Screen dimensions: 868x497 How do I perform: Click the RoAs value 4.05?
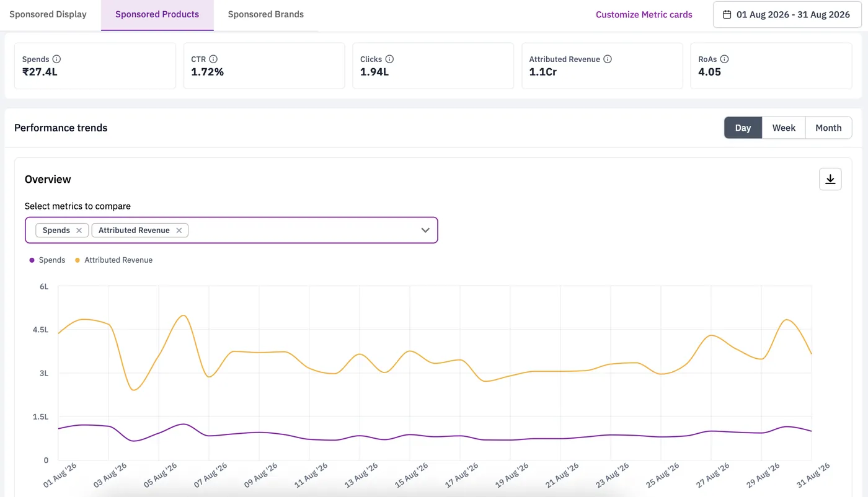[709, 72]
